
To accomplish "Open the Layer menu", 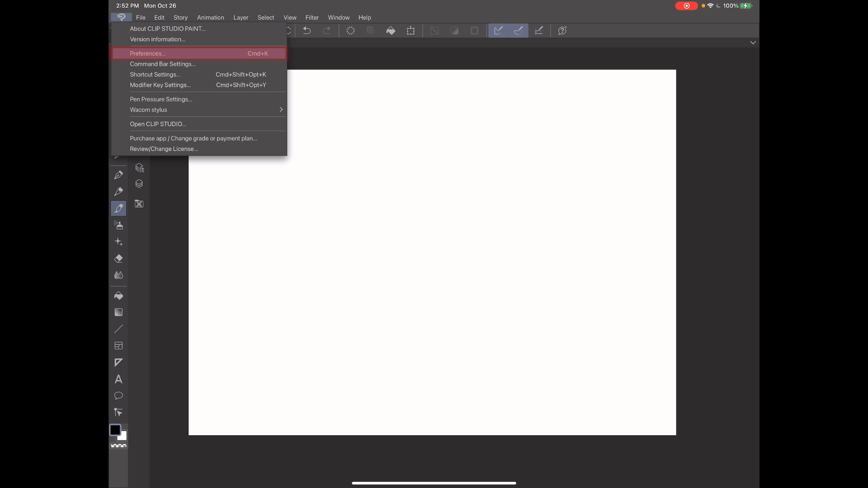I will (241, 18).
